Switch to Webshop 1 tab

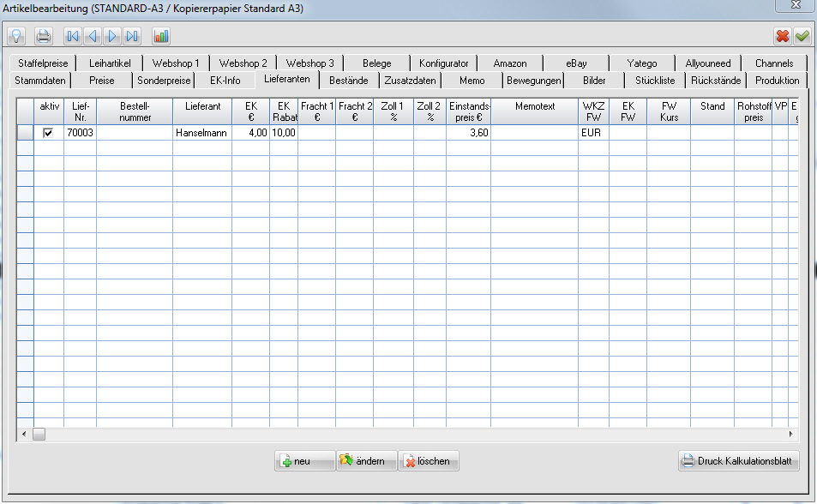pyautogui.click(x=176, y=63)
